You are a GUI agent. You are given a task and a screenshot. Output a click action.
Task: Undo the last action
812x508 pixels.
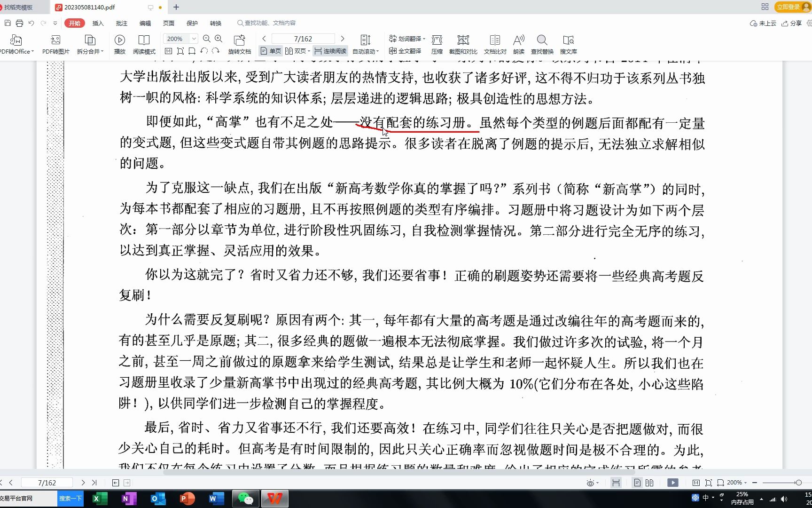click(31, 23)
